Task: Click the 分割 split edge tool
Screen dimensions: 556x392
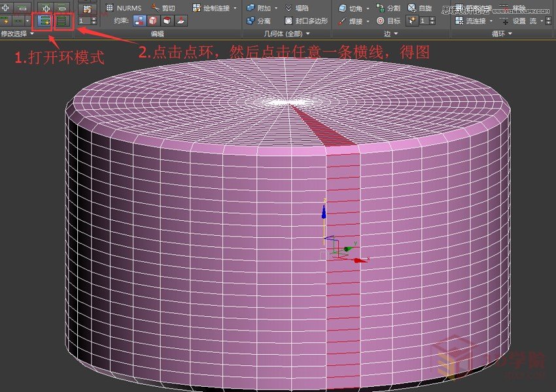Action: coord(389,8)
